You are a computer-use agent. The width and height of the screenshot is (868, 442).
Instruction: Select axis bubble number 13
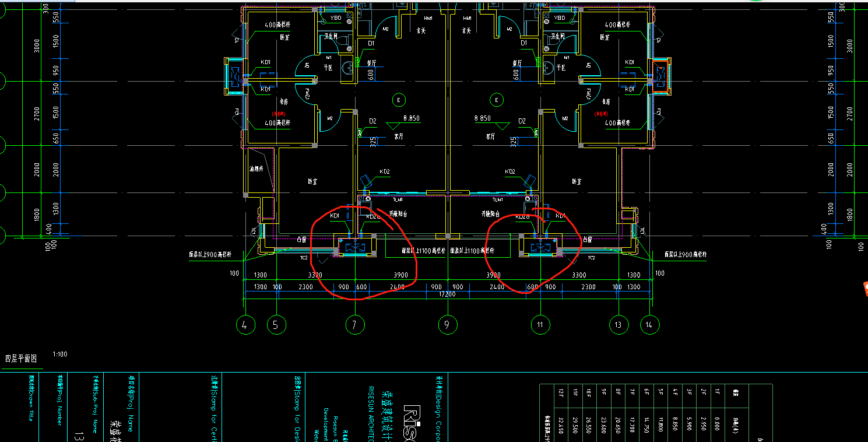[618, 325]
